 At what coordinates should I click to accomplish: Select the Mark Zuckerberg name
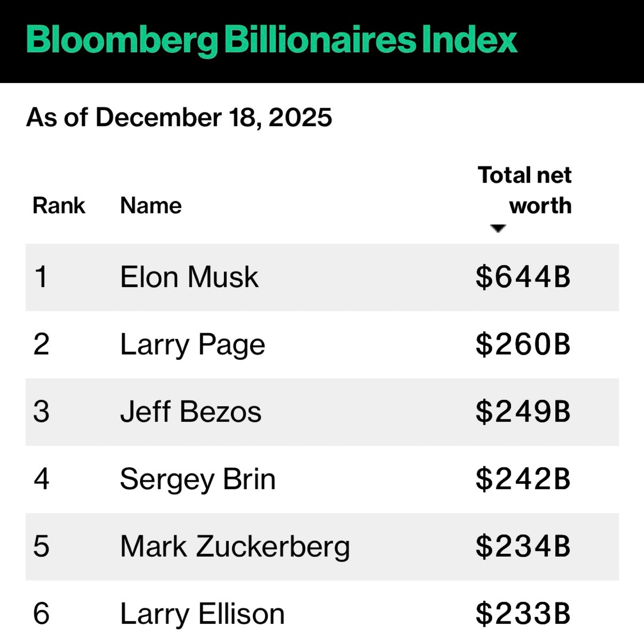235,547
